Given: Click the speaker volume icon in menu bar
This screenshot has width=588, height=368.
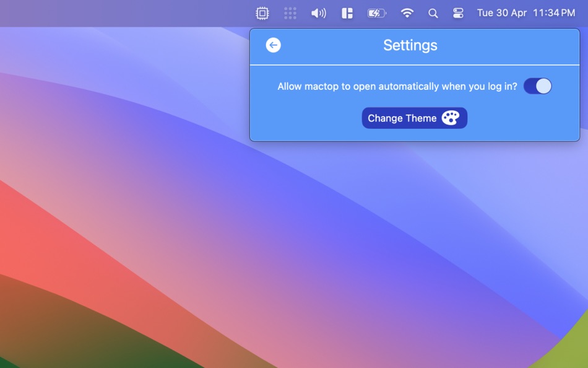Looking at the screenshot, I should [x=319, y=12].
